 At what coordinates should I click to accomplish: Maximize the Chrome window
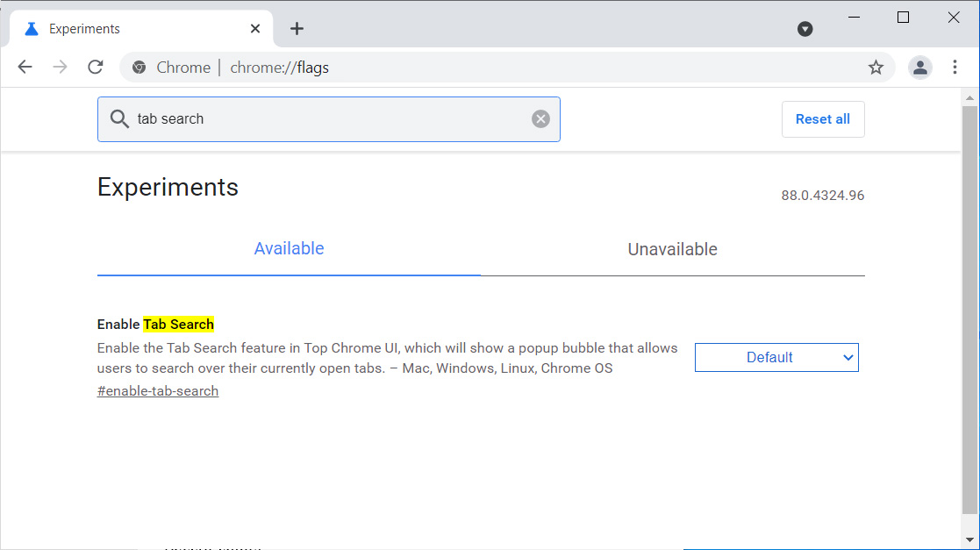tap(903, 18)
